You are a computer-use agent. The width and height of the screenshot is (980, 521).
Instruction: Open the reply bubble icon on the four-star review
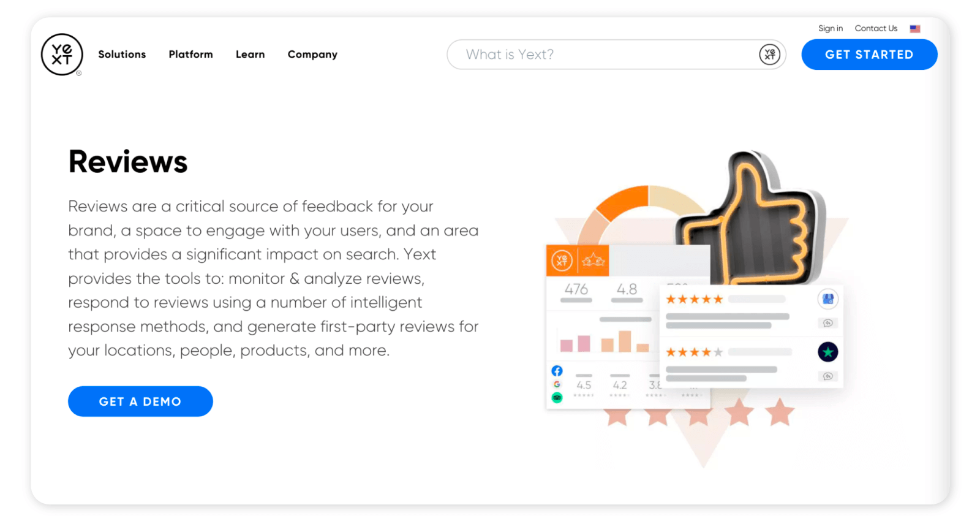tap(828, 375)
